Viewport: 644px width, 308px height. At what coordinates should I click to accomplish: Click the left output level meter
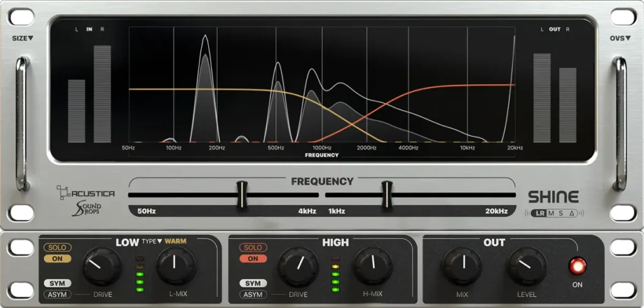tap(541, 97)
